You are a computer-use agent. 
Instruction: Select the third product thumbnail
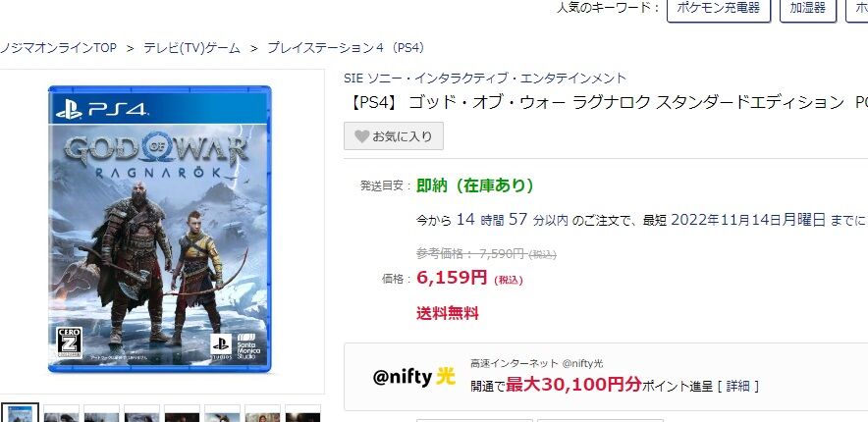click(x=101, y=413)
